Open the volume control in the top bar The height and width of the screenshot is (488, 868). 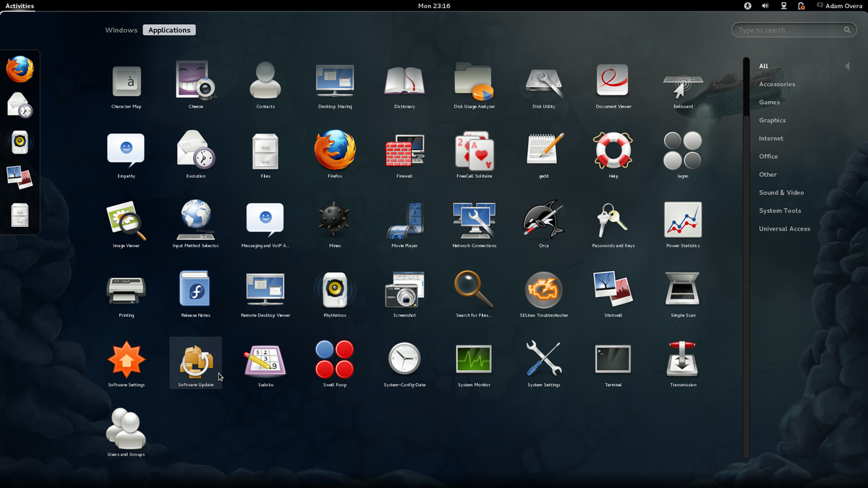tap(765, 6)
